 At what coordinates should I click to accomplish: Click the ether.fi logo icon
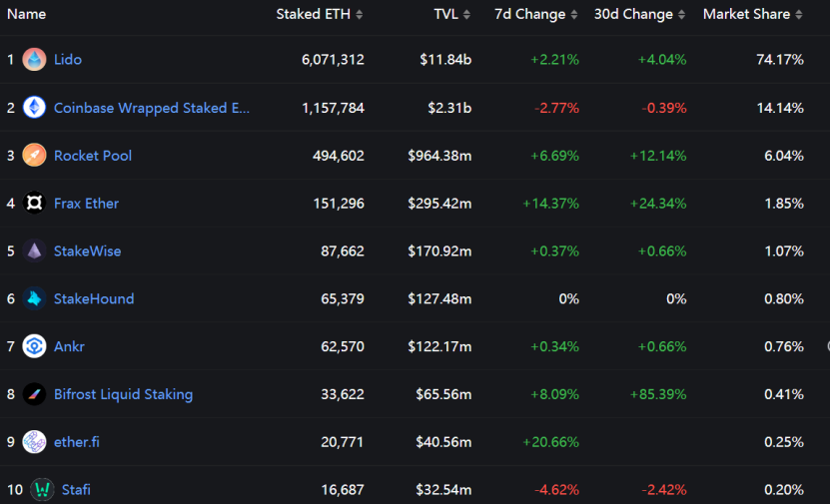(x=34, y=441)
